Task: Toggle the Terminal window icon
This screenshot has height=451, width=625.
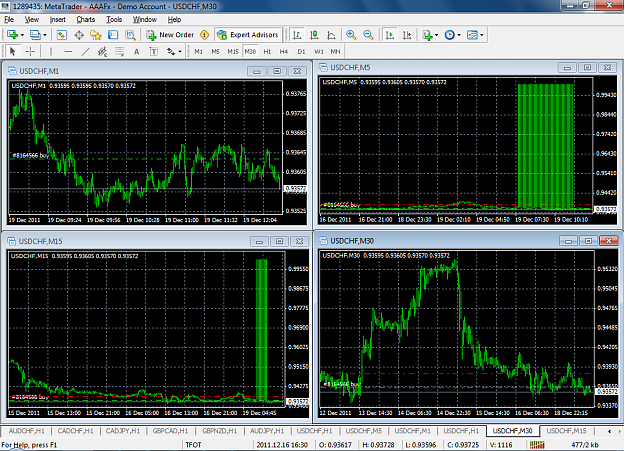Action: tap(113, 35)
